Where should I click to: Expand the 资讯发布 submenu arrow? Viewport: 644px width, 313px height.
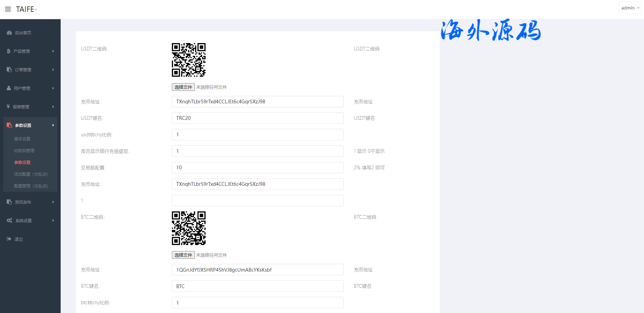(x=53, y=202)
